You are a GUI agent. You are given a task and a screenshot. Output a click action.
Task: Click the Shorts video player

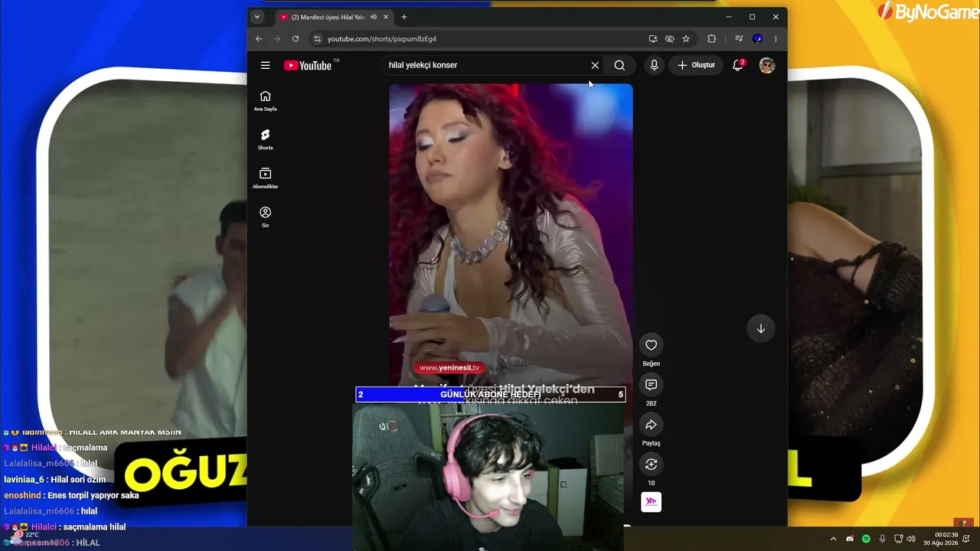(511, 237)
